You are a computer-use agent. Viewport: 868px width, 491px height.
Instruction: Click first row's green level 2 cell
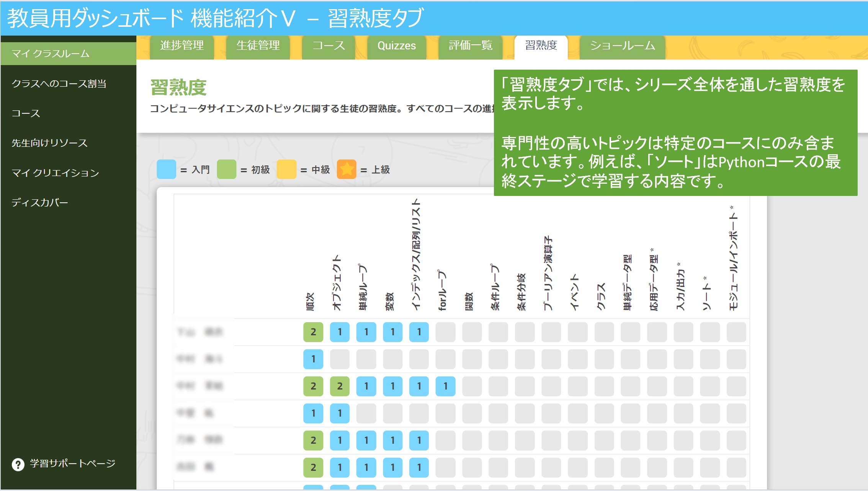click(x=313, y=332)
